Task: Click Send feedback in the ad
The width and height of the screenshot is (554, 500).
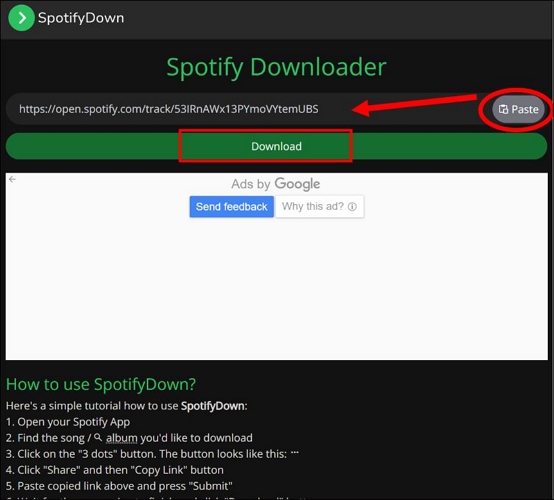Action: pyautogui.click(x=231, y=207)
